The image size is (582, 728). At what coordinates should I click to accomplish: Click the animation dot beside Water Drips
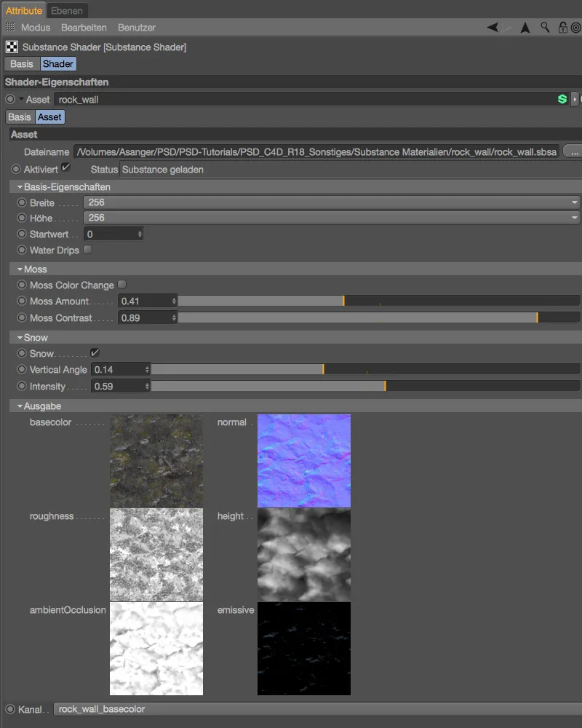point(22,250)
